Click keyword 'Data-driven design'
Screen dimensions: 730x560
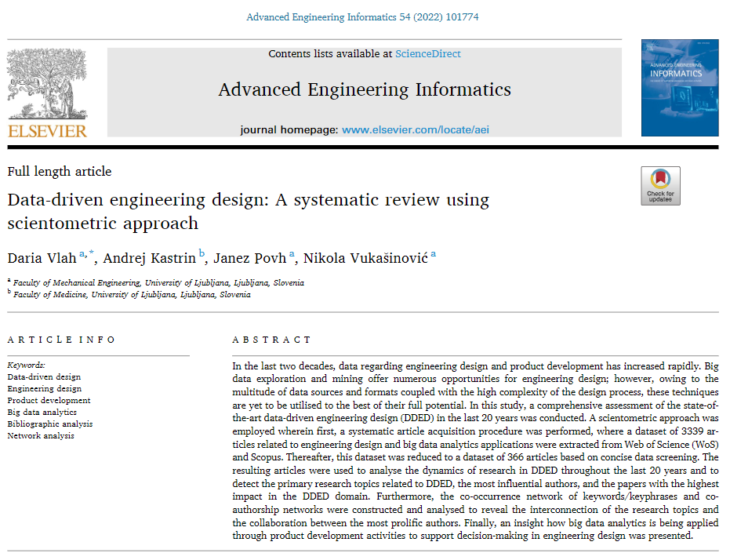point(44,377)
